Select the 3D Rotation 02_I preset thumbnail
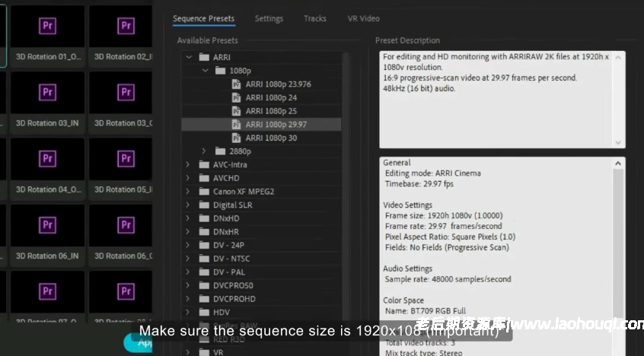The height and width of the screenshot is (356, 644). click(121, 27)
